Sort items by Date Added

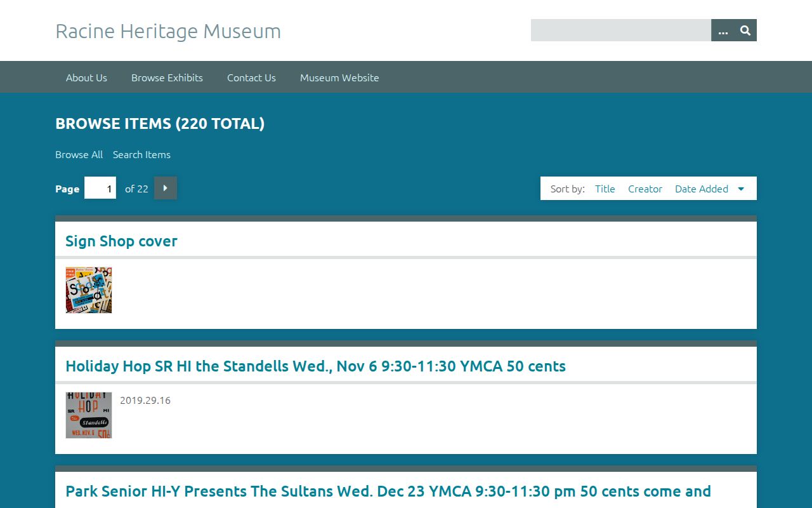[702, 189]
